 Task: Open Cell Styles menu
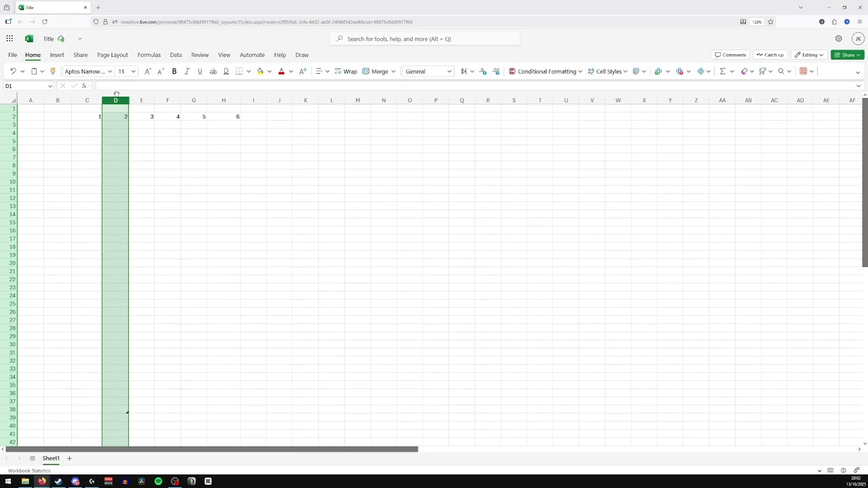click(x=608, y=71)
